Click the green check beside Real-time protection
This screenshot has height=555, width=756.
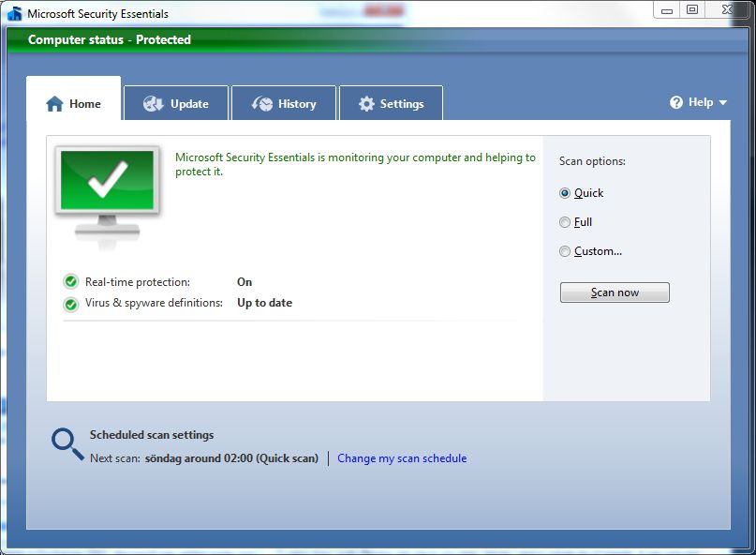(x=71, y=281)
